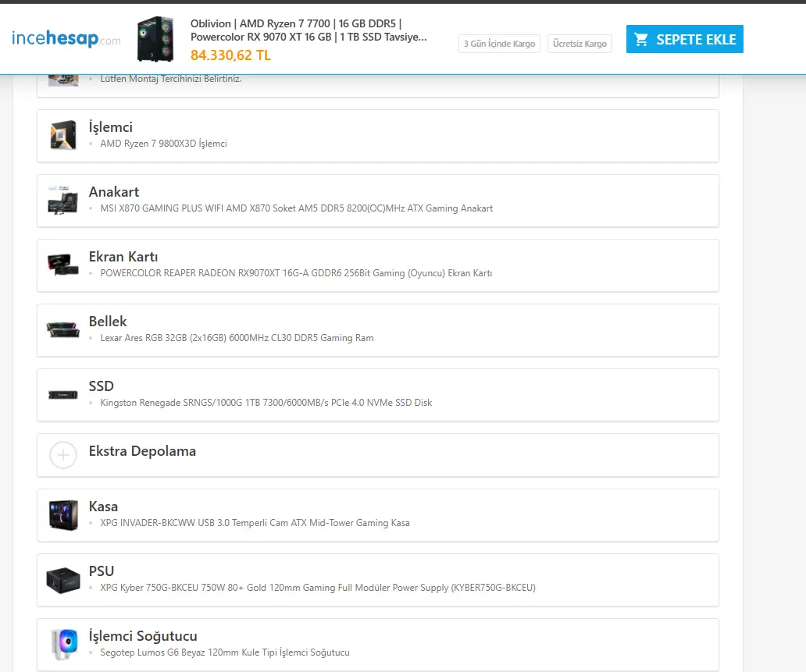
Task: Click POWERCOLOR REAPER RADEON RX9070XT text
Action: 296,273
